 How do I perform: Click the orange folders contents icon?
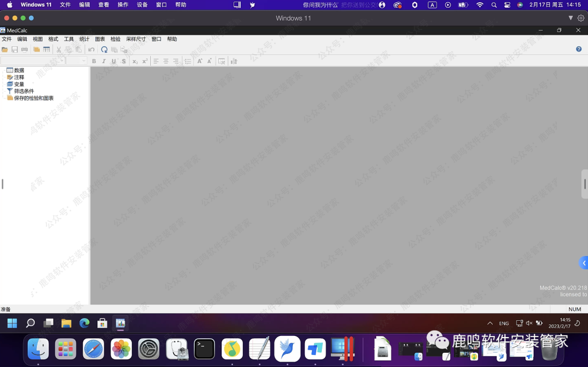tap(36, 50)
